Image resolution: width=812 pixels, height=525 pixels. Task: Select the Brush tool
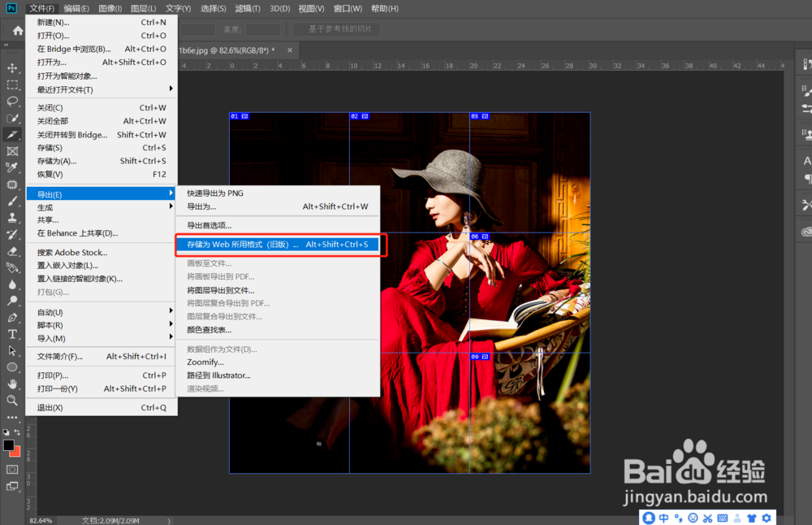(x=12, y=201)
